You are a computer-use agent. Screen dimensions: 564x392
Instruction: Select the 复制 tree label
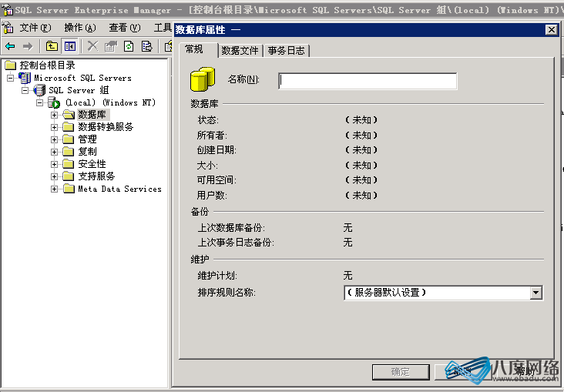[87, 152]
